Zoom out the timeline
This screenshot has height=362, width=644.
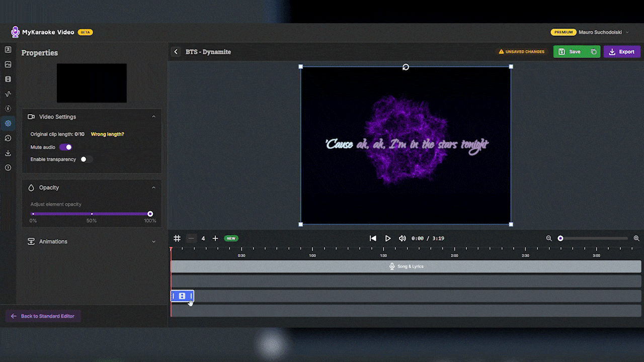click(549, 238)
